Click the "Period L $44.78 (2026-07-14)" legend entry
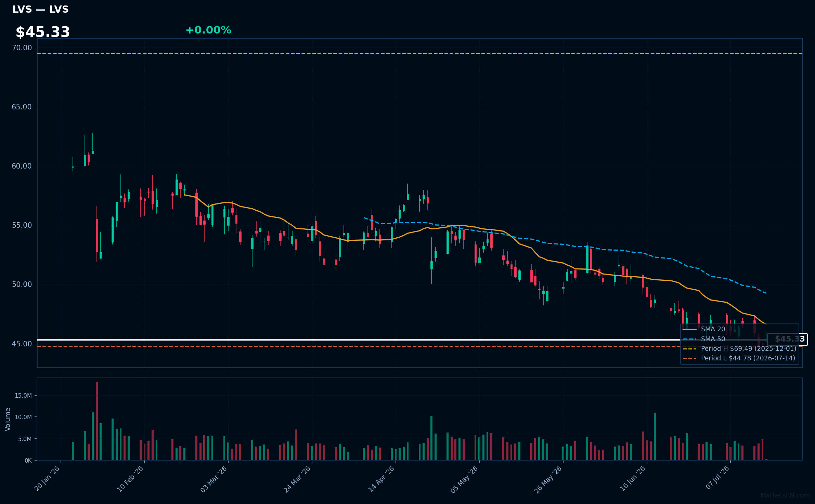 click(x=748, y=358)
